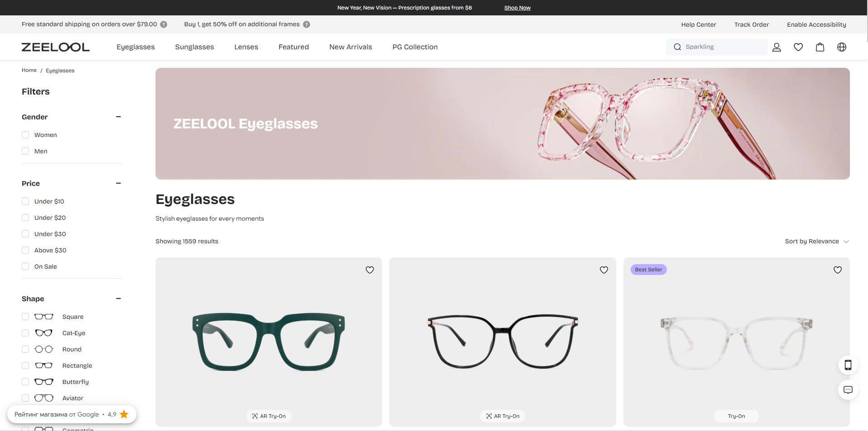This screenshot has height=431, width=868.
Task: Open the user account icon
Action: 777,47
